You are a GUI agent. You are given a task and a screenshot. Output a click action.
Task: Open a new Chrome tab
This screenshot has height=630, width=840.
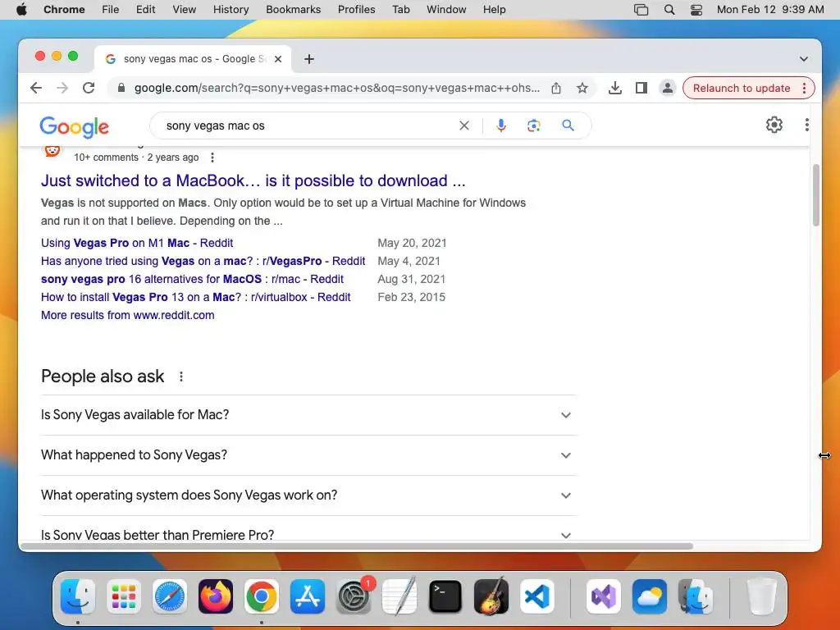(309, 59)
